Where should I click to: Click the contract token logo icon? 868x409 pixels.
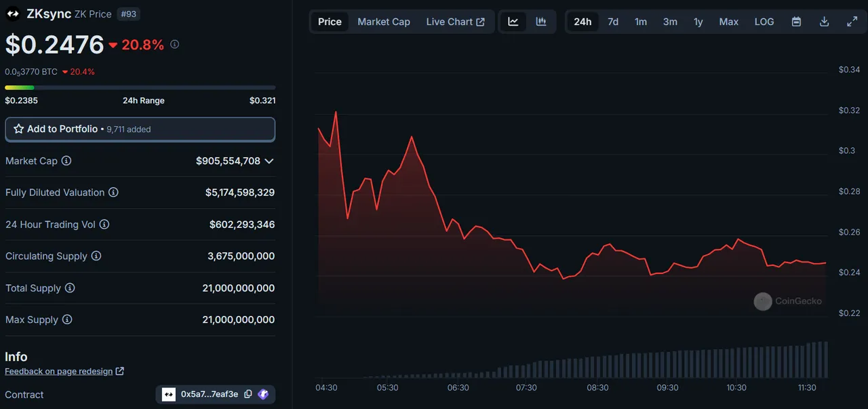point(169,394)
